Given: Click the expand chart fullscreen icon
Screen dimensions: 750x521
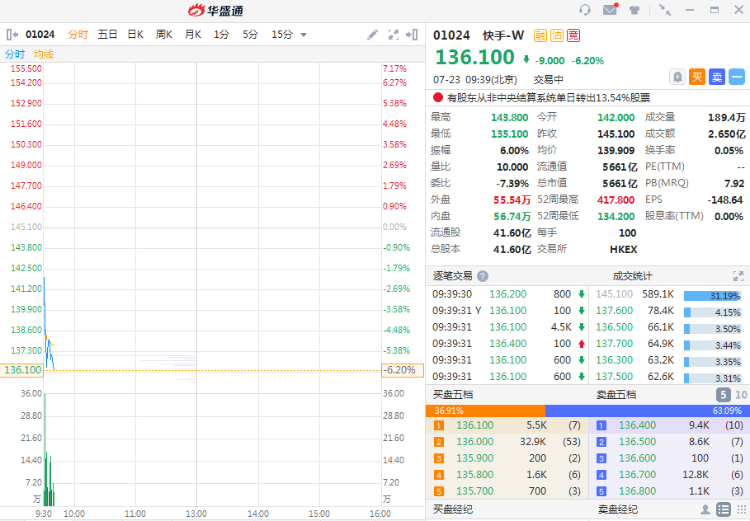Looking at the screenshot, I should [x=392, y=35].
